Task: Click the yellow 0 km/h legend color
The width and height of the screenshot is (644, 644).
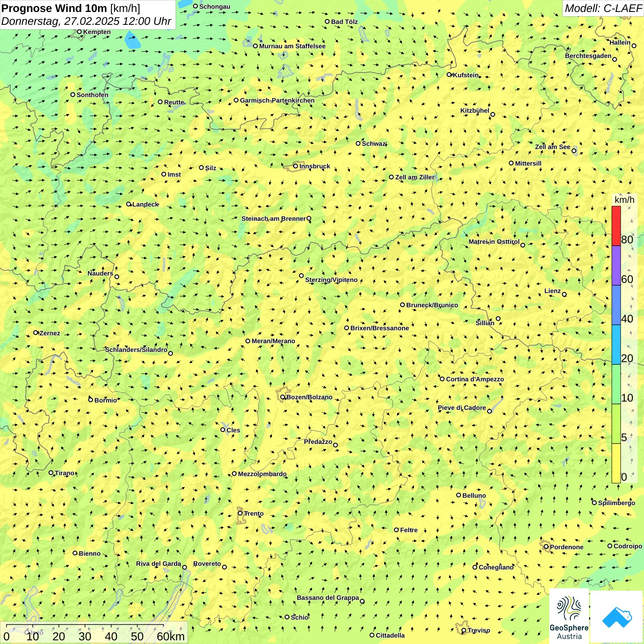Action: pos(616,463)
